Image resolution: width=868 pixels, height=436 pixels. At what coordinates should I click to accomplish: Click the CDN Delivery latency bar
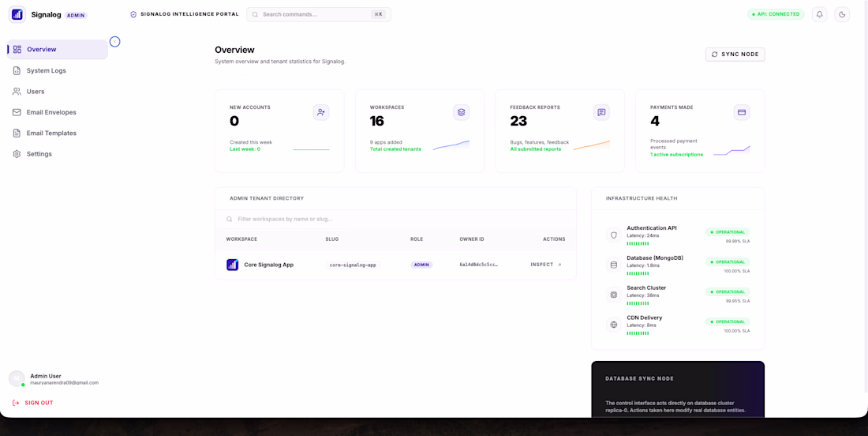[638, 333]
